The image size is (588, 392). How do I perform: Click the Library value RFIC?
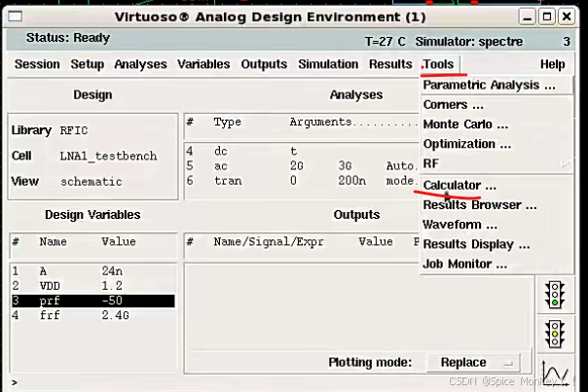pos(74,130)
